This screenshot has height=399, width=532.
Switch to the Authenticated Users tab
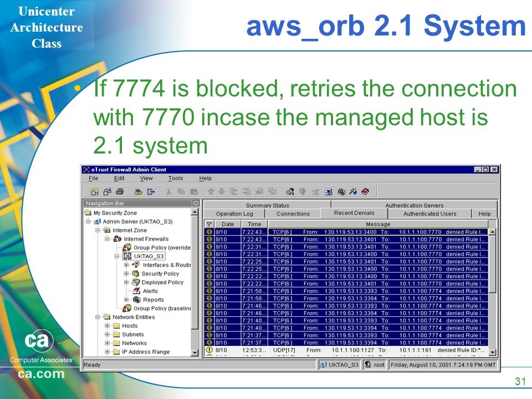point(430,214)
